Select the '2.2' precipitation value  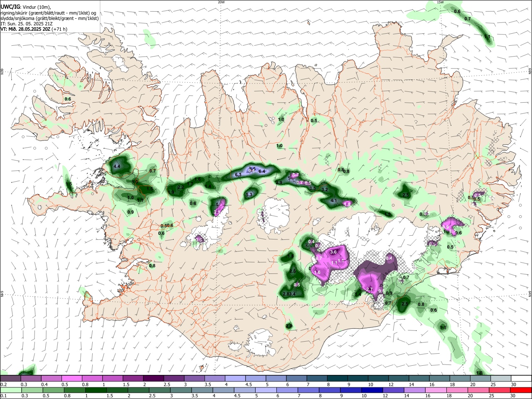(181, 187)
